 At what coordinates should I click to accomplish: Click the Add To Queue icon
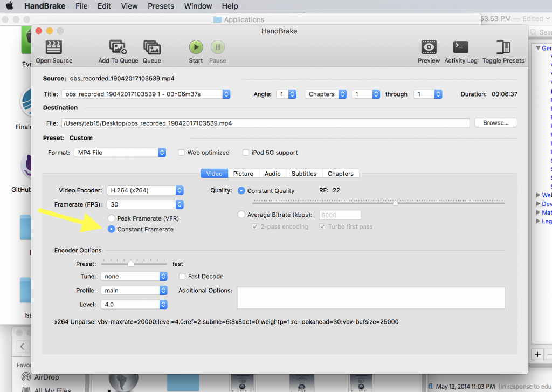[118, 47]
